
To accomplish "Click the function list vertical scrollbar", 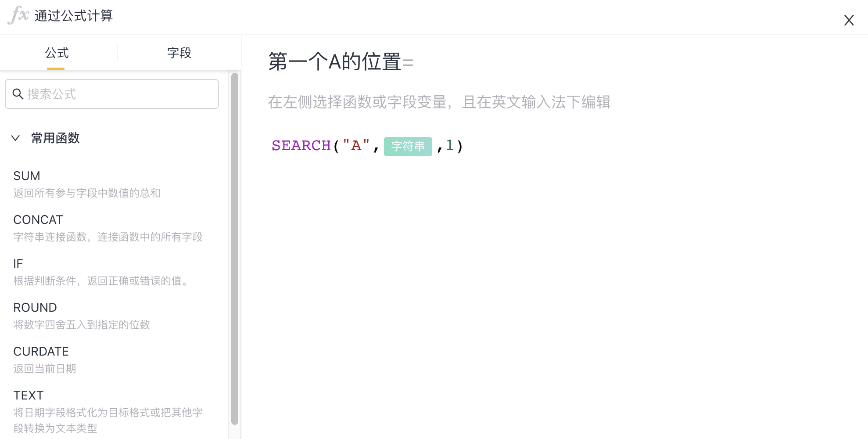I will [x=235, y=248].
